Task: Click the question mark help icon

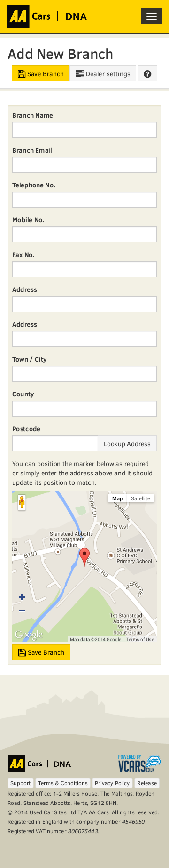Action: [147, 74]
